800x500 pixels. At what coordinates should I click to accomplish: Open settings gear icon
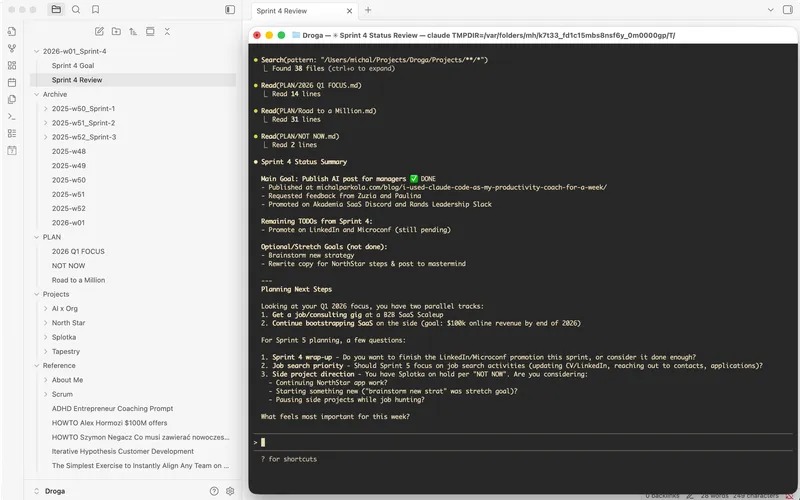(x=230, y=491)
